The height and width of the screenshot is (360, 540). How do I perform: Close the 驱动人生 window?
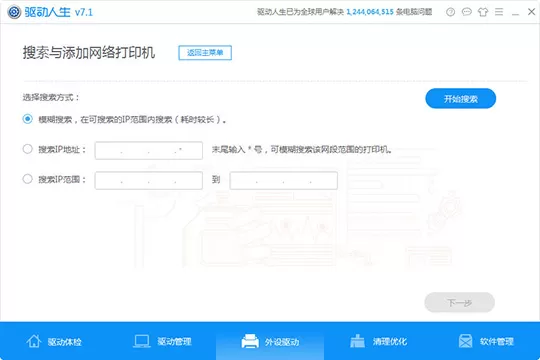pos(531,12)
